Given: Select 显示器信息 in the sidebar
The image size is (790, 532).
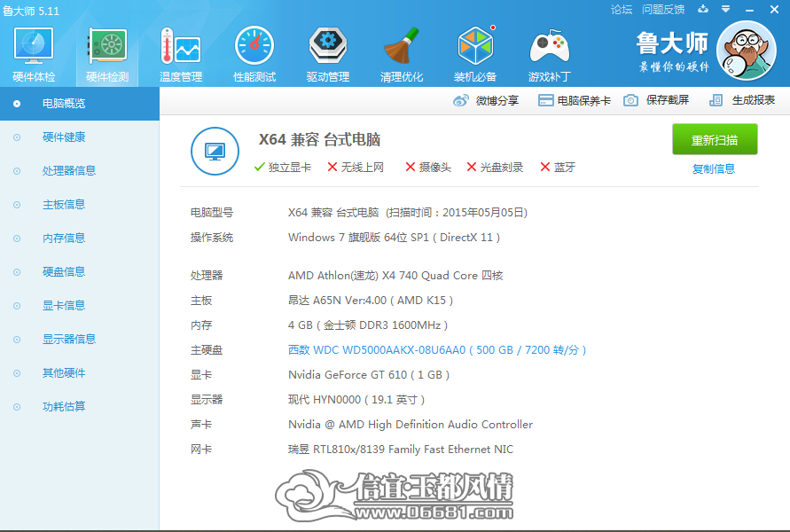Looking at the screenshot, I should point(80,339).
